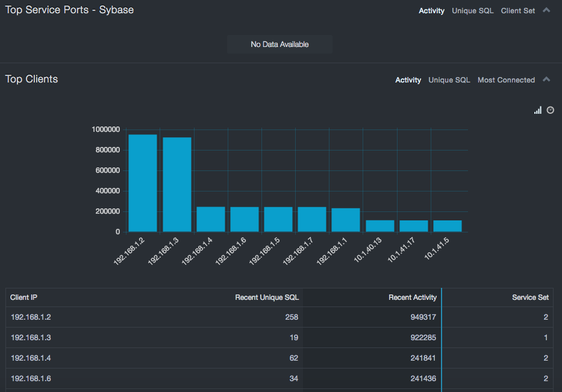Viewport: 562px width, 392px height.
Task: Click the 192.168.1.3 chart bar
Action: 177,184
